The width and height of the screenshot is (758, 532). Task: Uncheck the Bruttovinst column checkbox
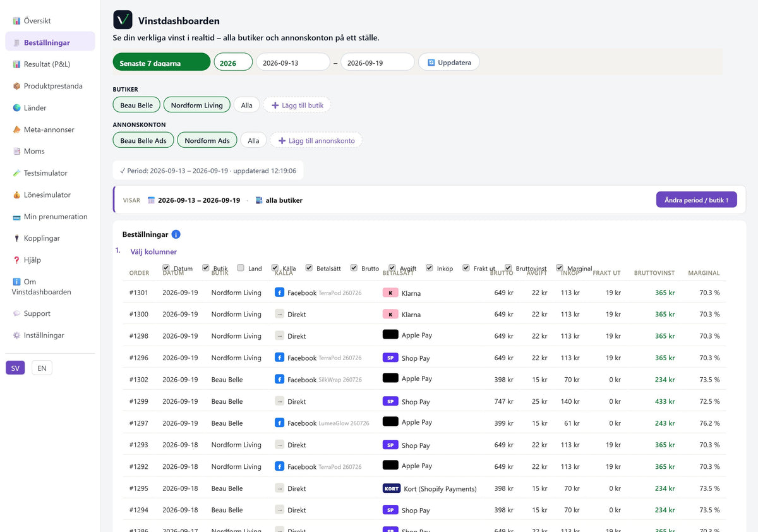pyautogui.click(x=508, y=268)
